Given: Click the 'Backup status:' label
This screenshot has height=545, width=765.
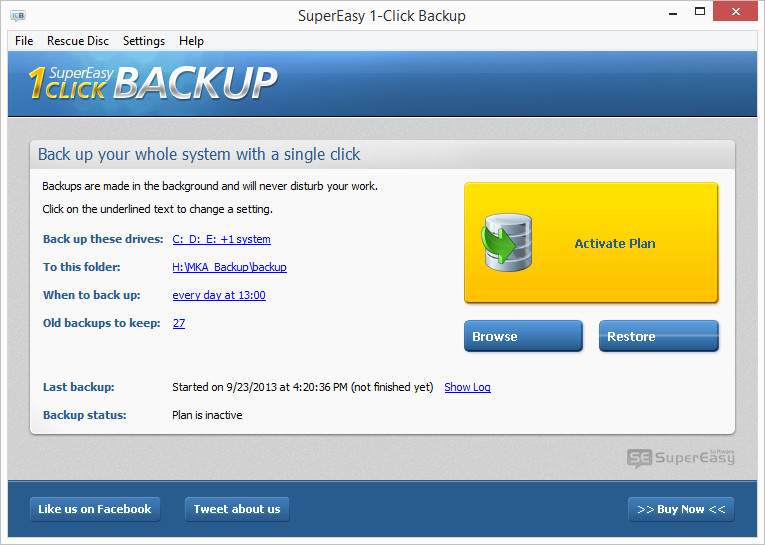Looking at the screenshot, I should pyautogui.click(x=84, y=415).
